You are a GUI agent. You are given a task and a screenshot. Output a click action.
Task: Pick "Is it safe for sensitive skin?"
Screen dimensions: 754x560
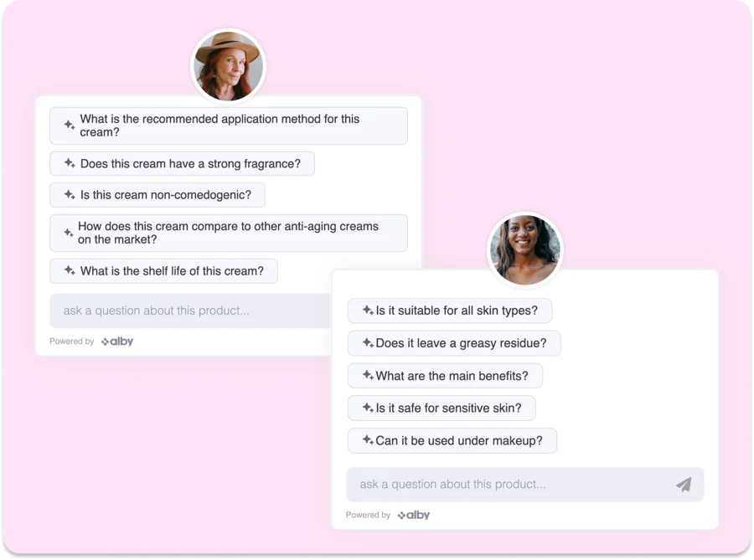(x=442, y=408)
